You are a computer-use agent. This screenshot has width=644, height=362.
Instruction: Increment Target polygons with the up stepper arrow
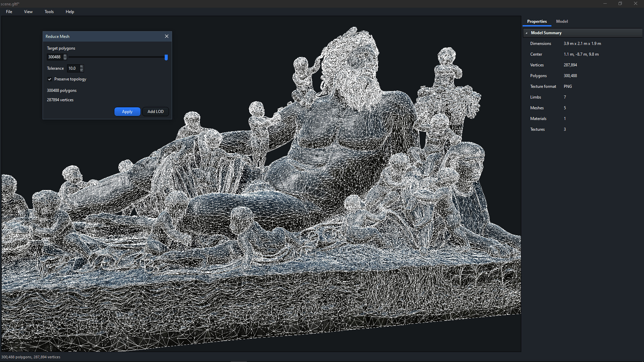coord(65,55)
